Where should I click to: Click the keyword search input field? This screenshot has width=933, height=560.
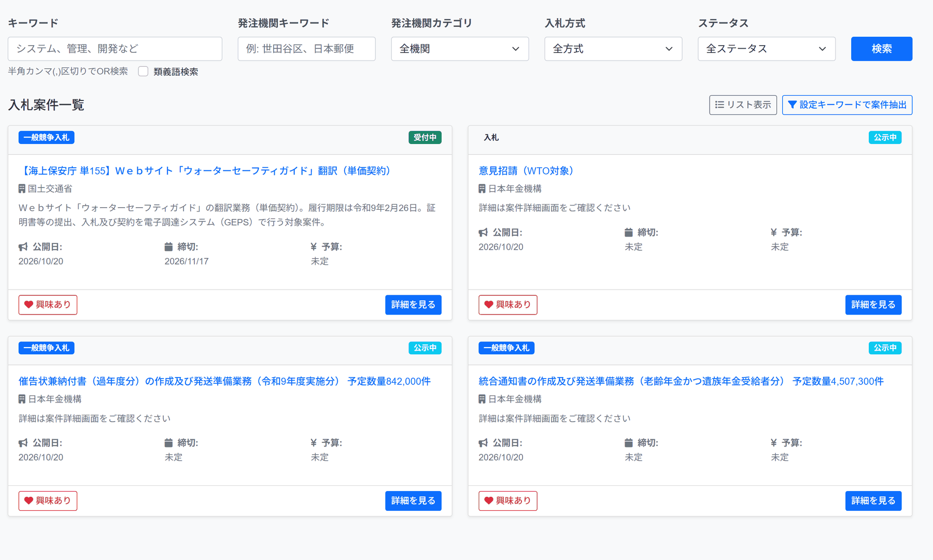(x=115, y=49)
